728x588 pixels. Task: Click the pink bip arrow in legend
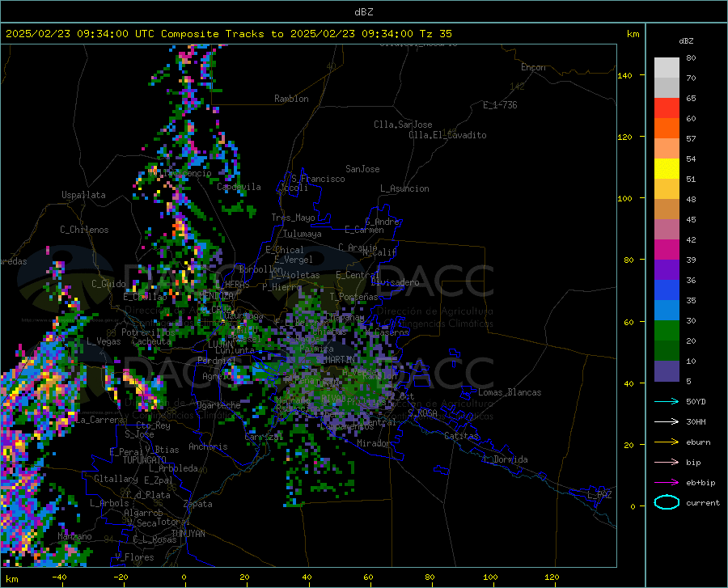[x=667, y=463]
